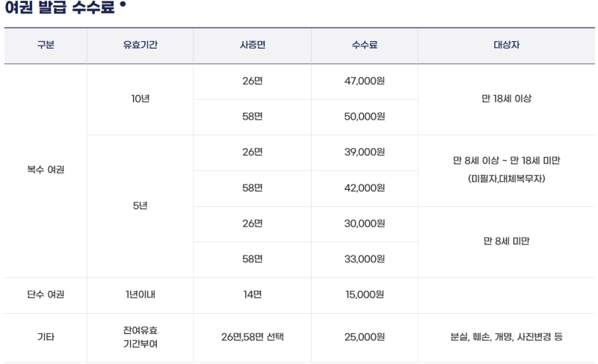Click the 잔여유효 기간부여 cell
This screenshot has width=598, height=364.
pos(141,337)
